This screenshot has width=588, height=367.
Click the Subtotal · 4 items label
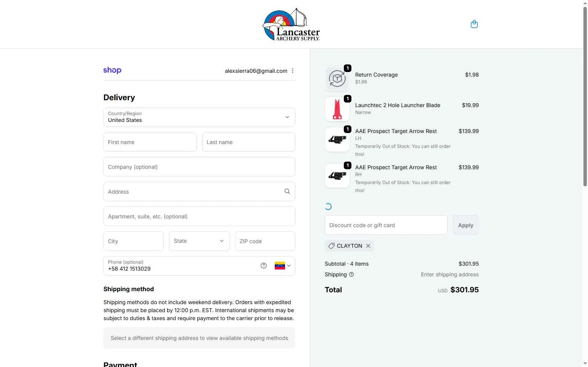(346, 264)
